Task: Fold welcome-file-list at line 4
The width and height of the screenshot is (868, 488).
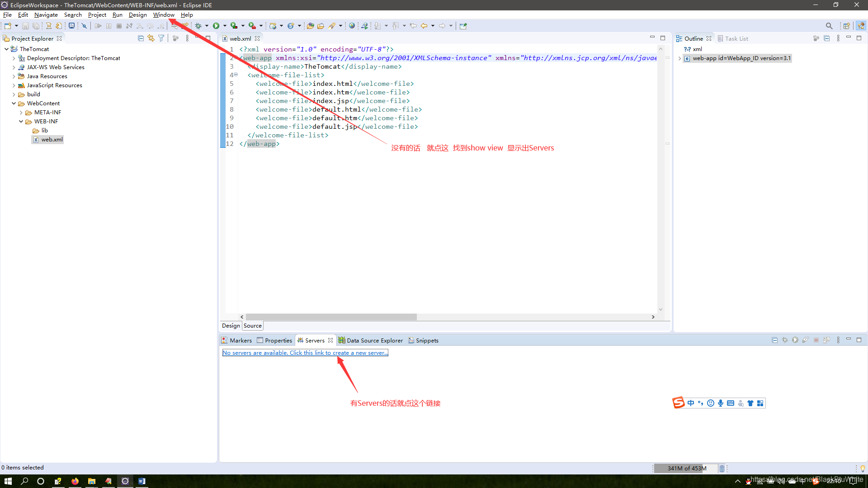Action: tap(236, 75)
